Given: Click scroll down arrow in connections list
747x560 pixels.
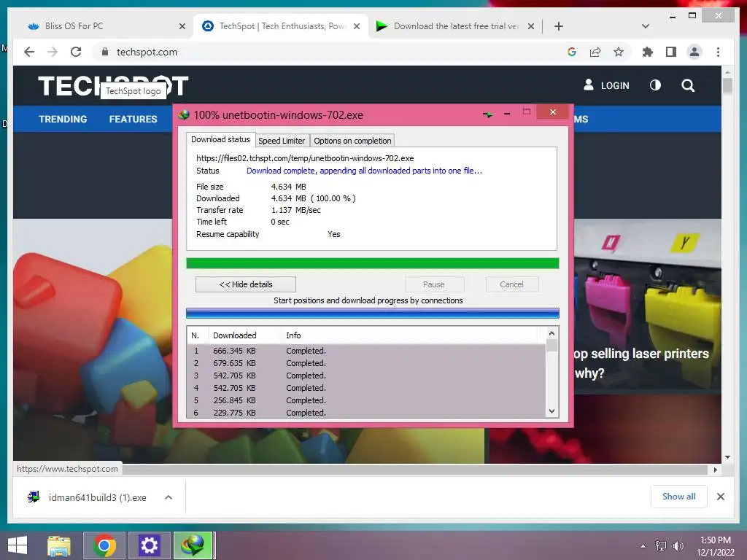Looking at the screenshot, I should tap(551, 411).
